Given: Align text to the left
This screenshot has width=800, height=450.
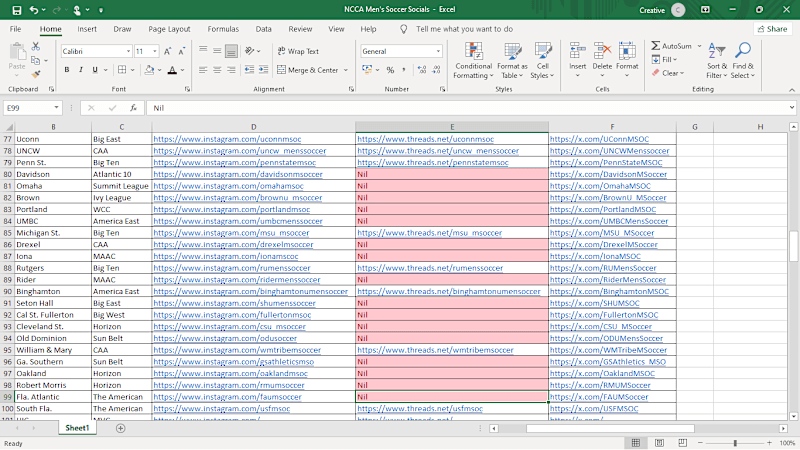Looking at the screenshot, I should 203,70.
